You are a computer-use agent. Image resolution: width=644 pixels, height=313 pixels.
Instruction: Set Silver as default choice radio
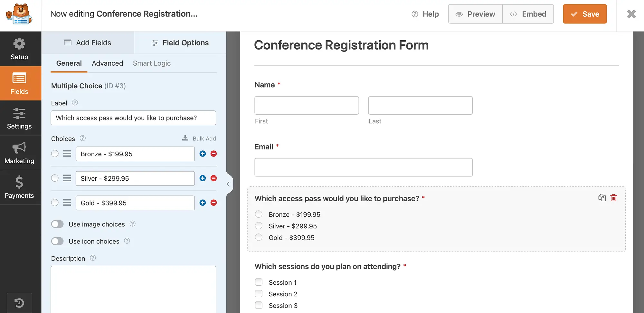pyautogui.click(x=55, y=178)
